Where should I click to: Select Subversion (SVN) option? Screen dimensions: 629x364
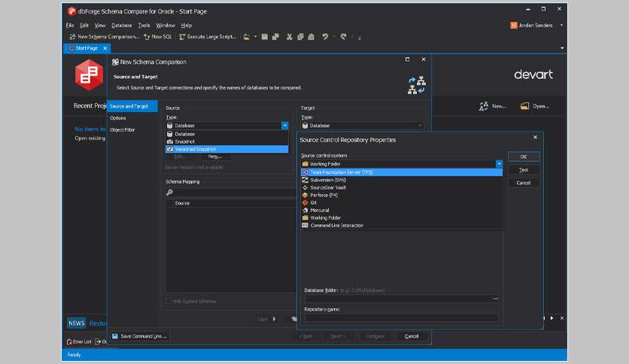point(402,180)
